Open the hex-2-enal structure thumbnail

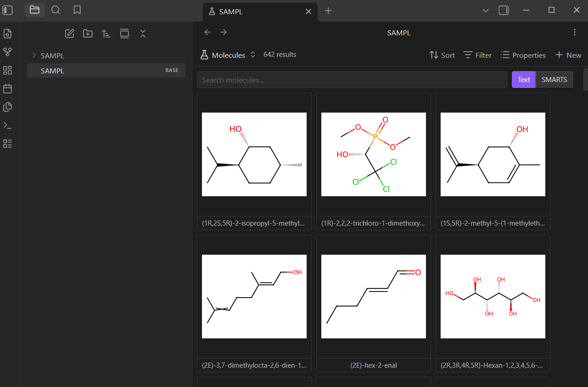click(374, 297)
